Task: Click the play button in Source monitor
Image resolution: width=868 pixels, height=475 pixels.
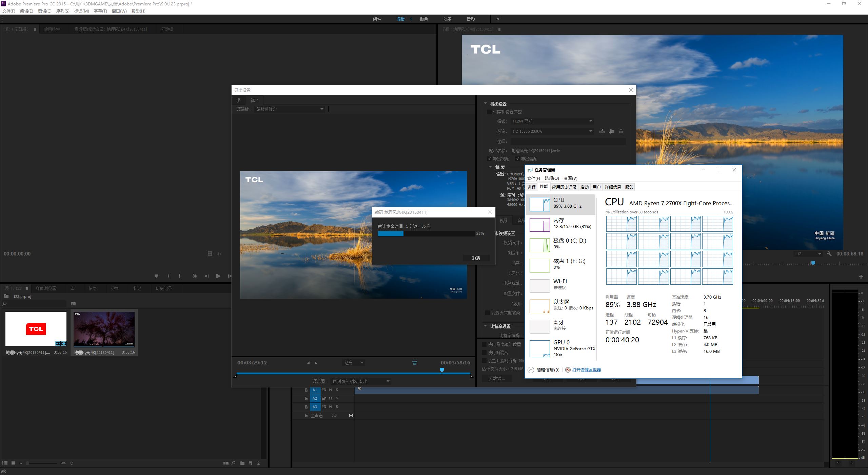Action: [x=218, y=276]
